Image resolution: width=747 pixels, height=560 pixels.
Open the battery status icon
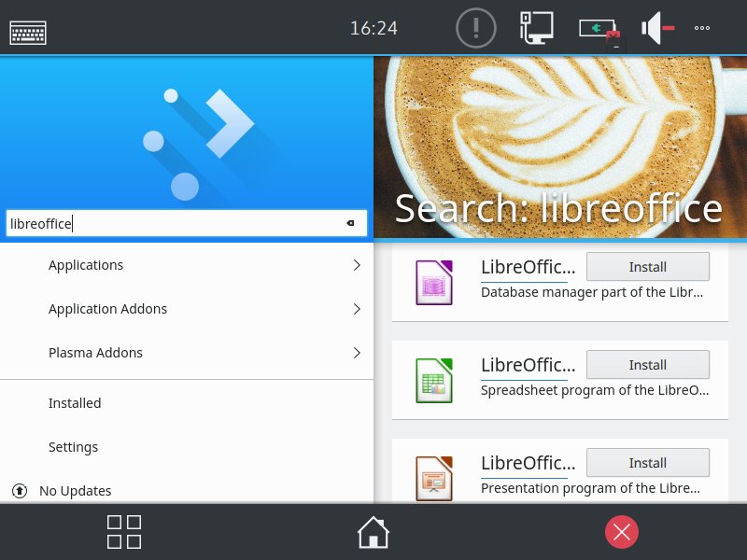[x=599, y=30]
